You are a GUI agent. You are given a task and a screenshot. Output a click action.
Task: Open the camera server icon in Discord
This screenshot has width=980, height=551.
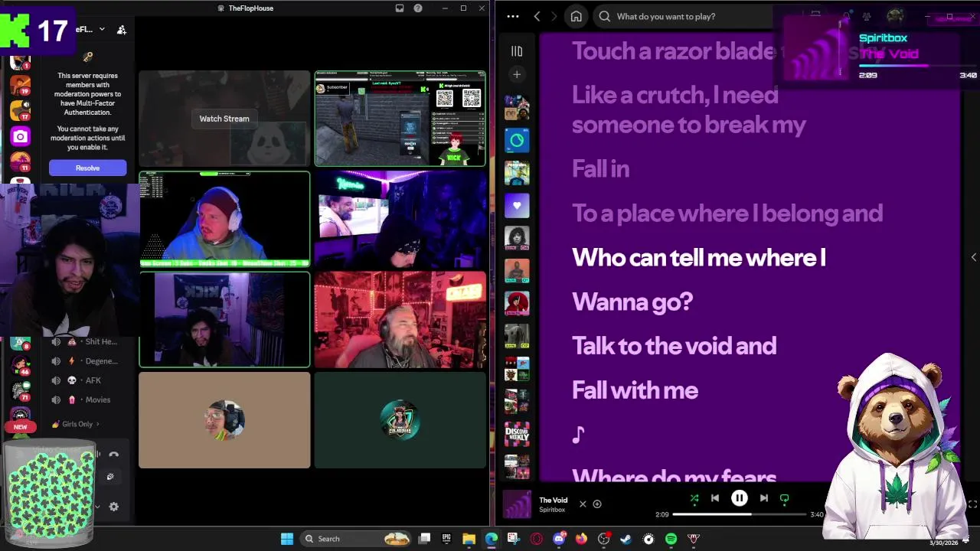20,136
